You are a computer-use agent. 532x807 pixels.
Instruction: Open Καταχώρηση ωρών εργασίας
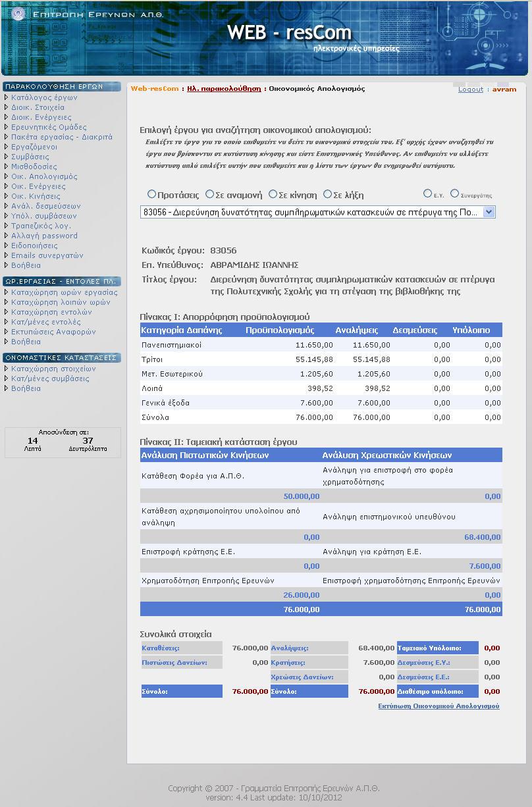pos(65,292)
